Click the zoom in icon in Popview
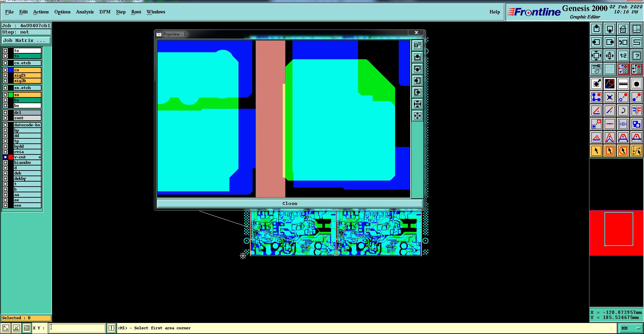The image size is (644, 334). point(417,104)
